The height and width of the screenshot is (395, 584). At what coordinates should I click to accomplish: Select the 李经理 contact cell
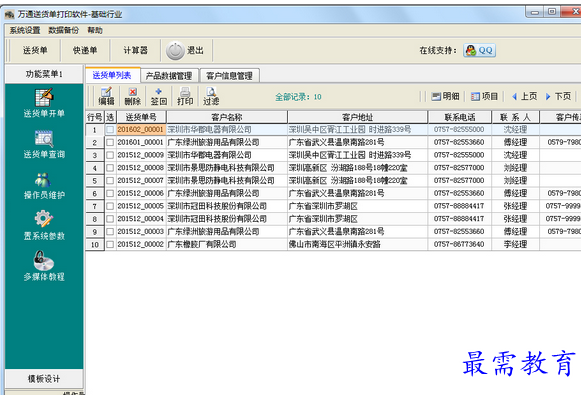click(x=515, y=244)
